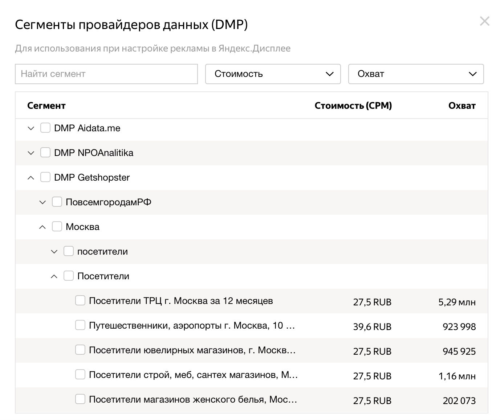Viewport: 504px width, 420px height.
Task: Expand the lowercase посетители node
Action: point(54,252)
